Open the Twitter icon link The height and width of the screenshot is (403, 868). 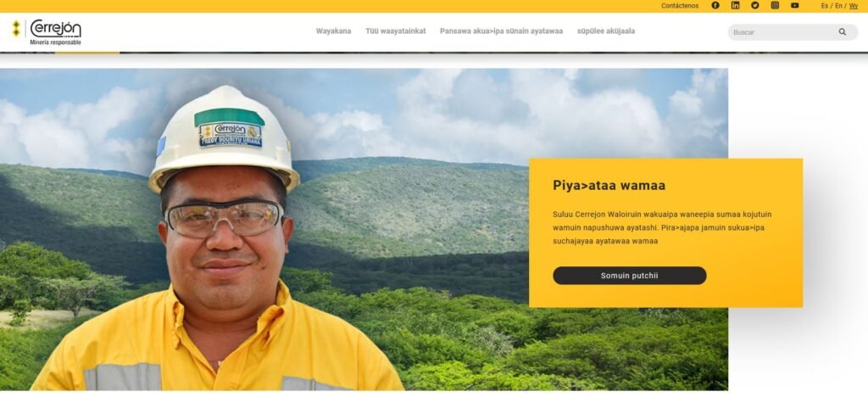[755, 6]
